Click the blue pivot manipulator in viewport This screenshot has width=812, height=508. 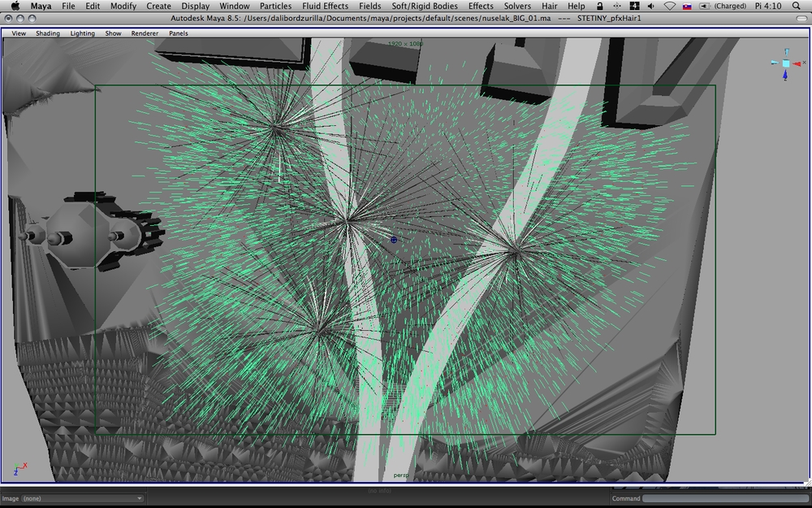(x=394, y=240)
